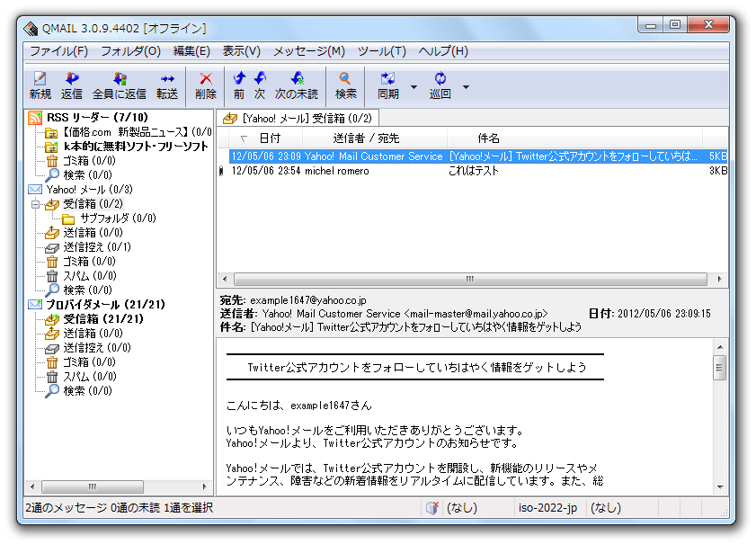Click the QMAIL application icon in title bar
756x544 pixels.
coord(31,29)
